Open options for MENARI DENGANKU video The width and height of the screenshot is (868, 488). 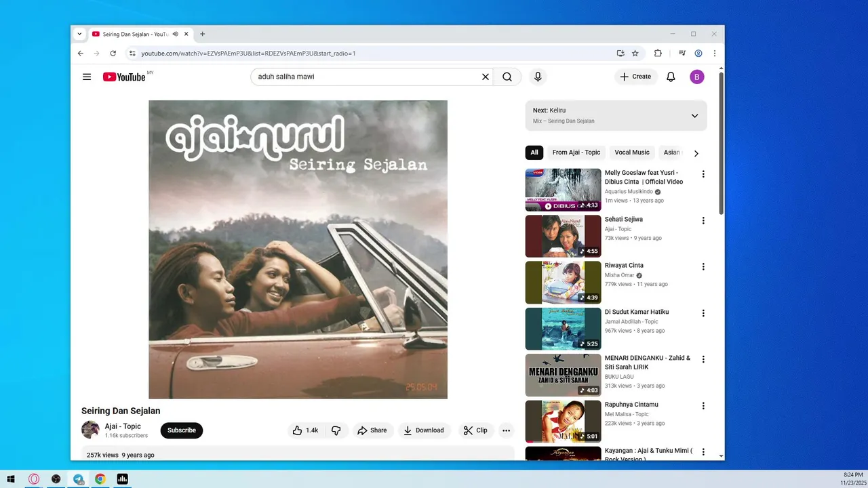pyautogui.click(x=703, y=359)
